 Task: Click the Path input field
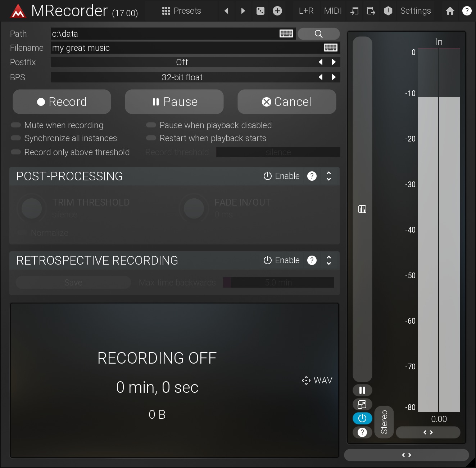[164, 34]
